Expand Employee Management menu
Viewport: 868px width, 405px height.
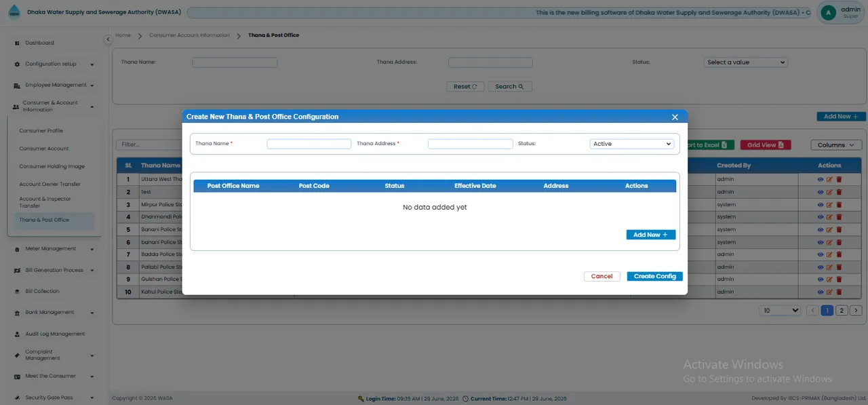(x=54, y=85)
